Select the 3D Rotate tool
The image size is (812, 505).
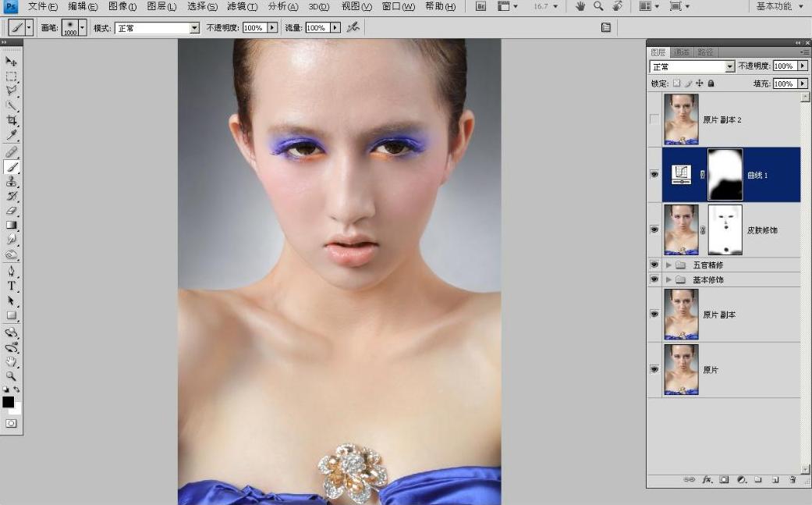(11, 333)
